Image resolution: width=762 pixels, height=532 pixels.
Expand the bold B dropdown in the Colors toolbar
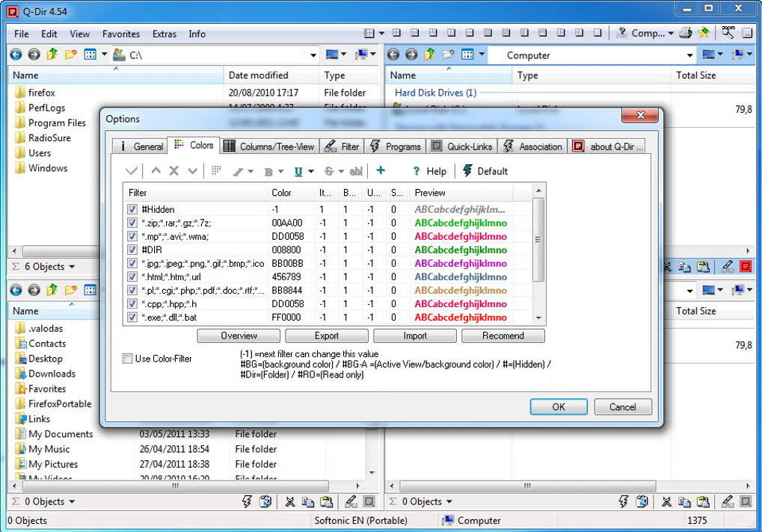coord(280,171)
